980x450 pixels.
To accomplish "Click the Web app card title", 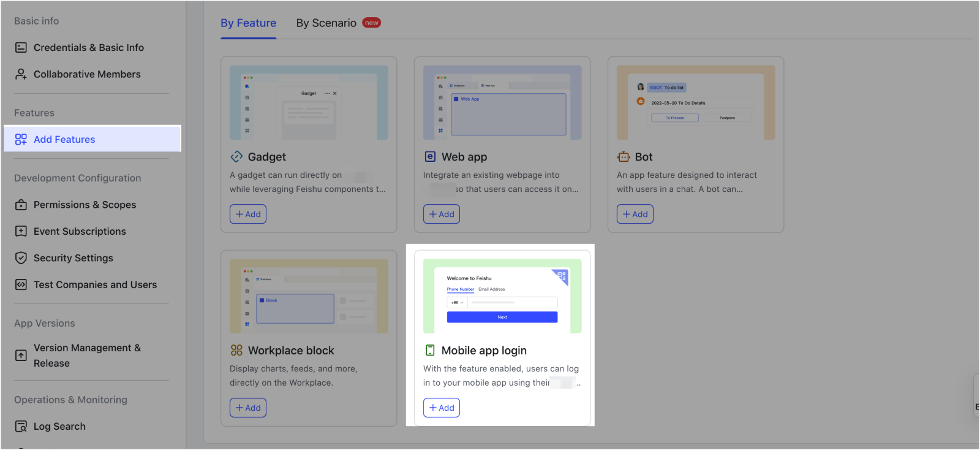I will 464,157.
